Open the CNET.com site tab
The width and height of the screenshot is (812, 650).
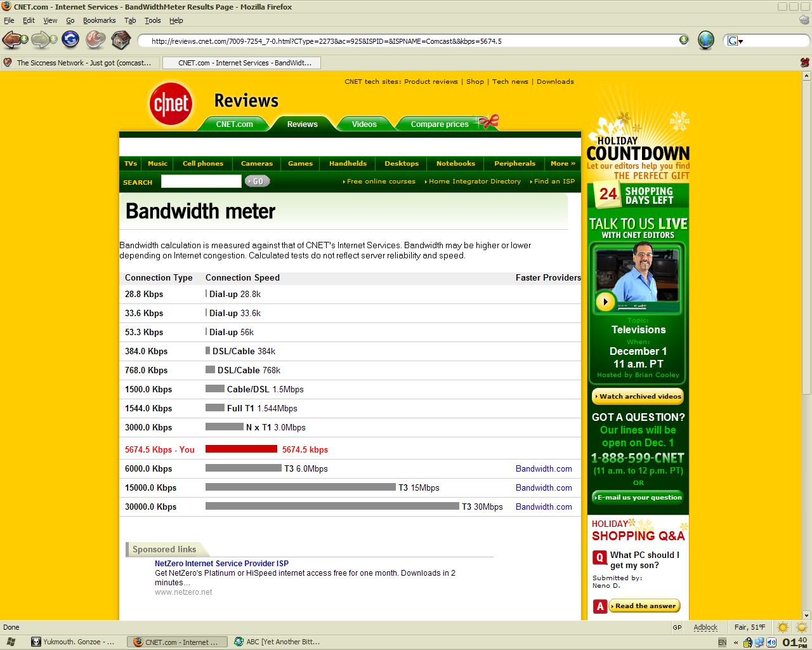[235, 124]
